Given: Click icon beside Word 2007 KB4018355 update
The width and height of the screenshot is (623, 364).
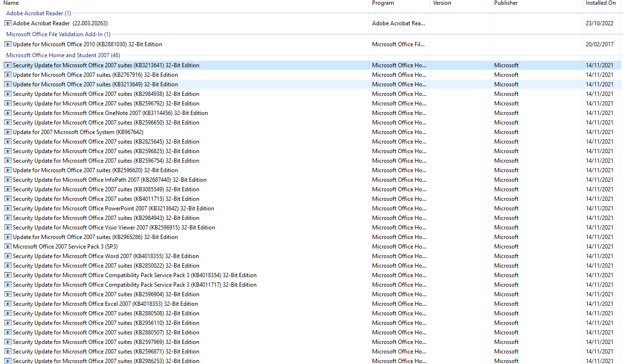Looking at the screenshot, I should tap(8, 256).
